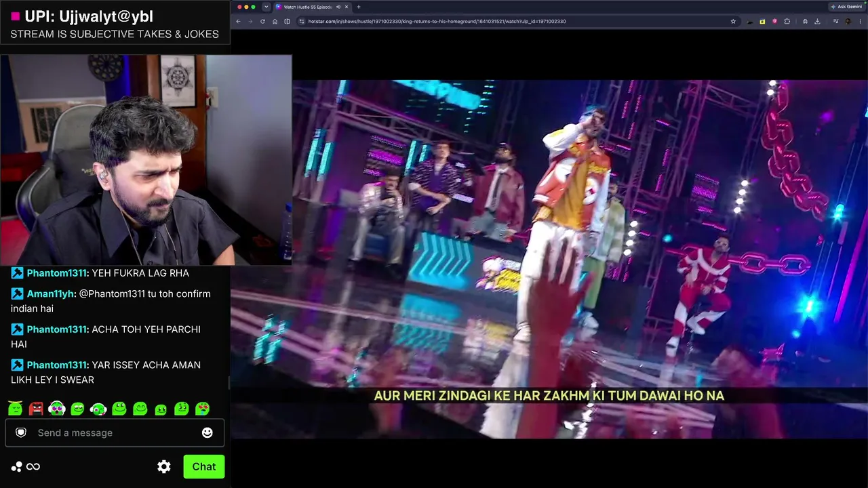Bookmark this page with the star icon
The width and height of the screenshot is (868, 488).
pyautogui.click(x=733, y=21)
